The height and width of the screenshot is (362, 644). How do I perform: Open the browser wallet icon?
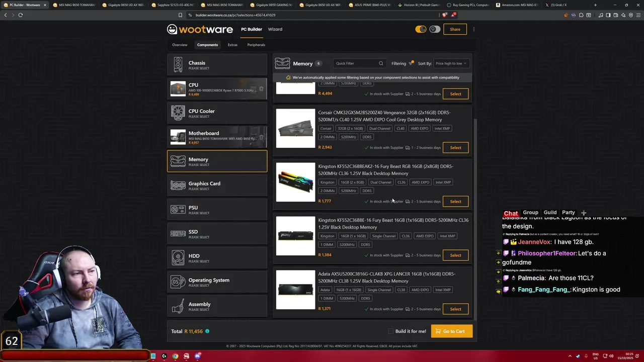(616, 15)
